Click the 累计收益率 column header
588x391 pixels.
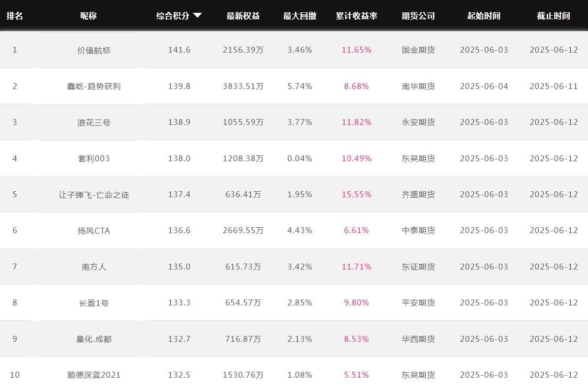click(x=356, y=16)
